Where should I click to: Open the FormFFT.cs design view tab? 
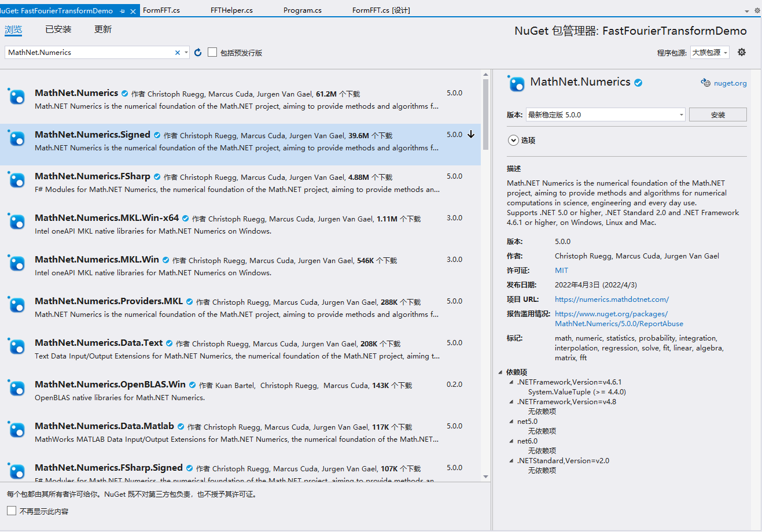pos(381,10)
